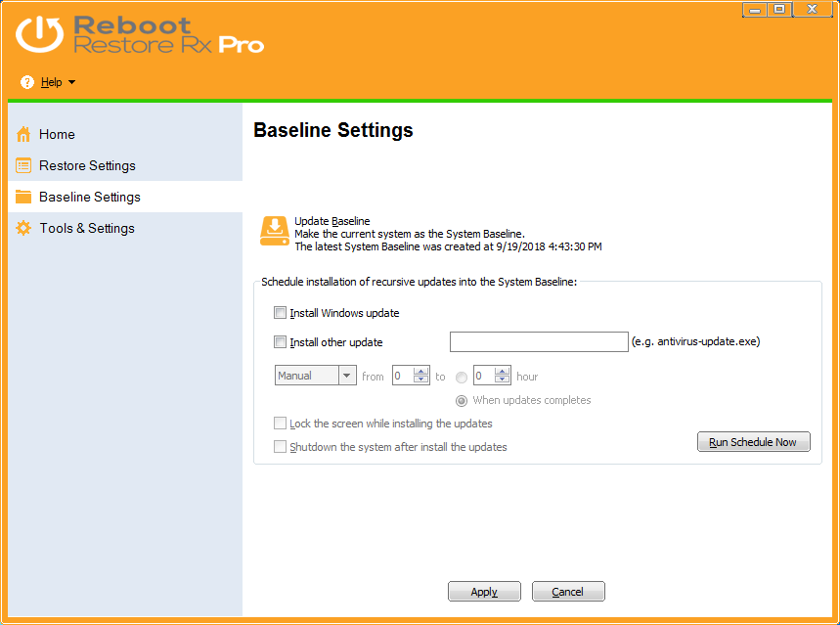
Task: Open the Help menu
Action: 51,82
